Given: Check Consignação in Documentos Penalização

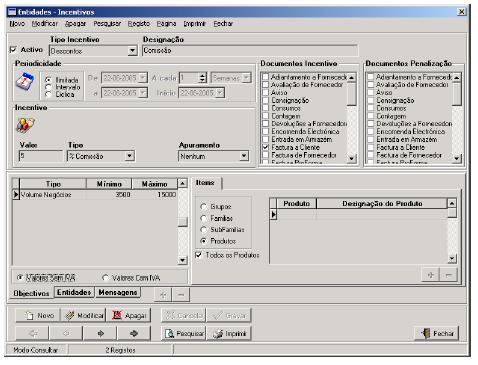Looking at the screenshot, I should coord(371,100).
